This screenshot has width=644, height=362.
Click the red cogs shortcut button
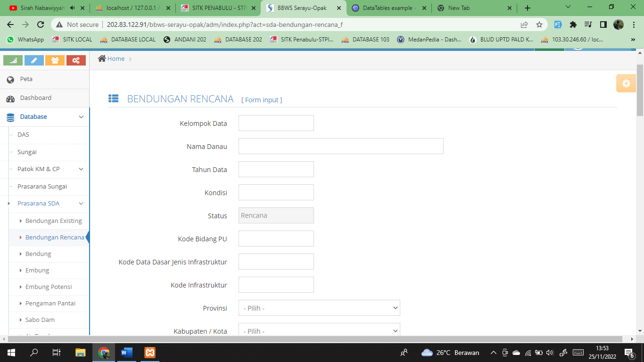pyautogui.click(x=76, y=60)
